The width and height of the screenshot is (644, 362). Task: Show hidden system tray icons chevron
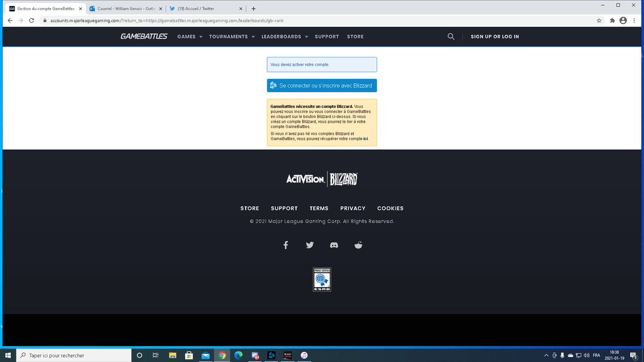[x=546, y=355]
